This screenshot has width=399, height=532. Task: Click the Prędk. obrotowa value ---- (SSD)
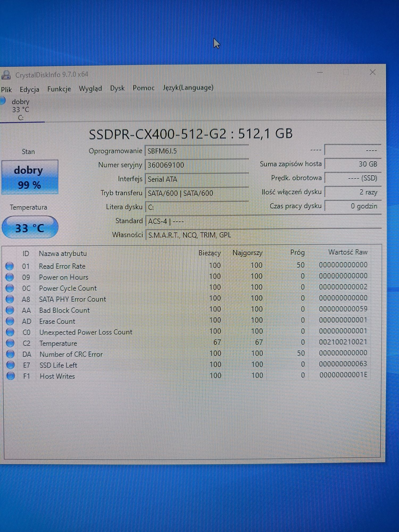353,178
